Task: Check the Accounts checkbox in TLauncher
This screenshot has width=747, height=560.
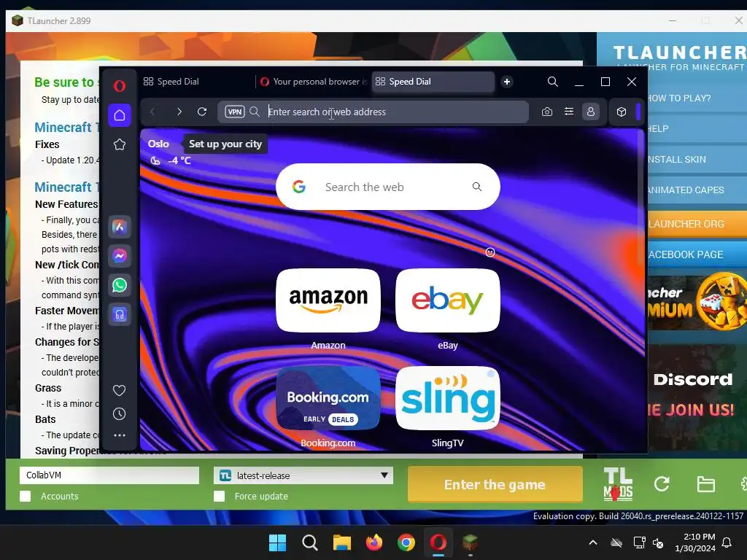Action: pos(26,496)
